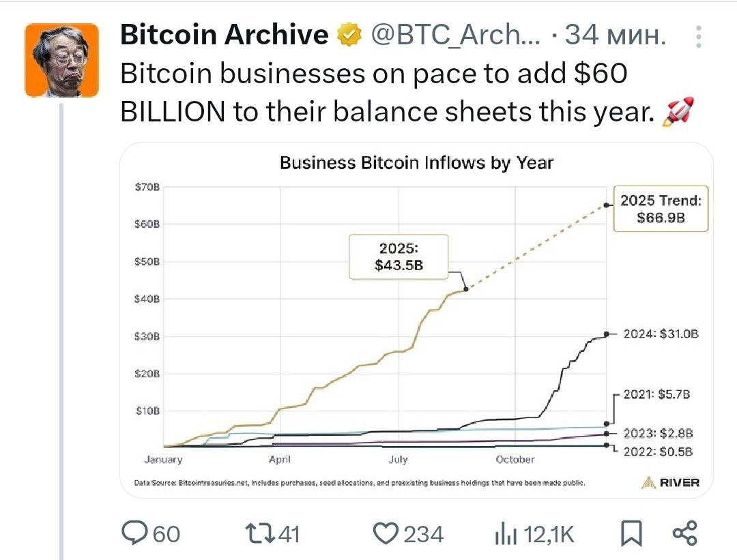Open the reply comment icon
Image resolution: width=737 pixels, height=560 pixels.
point(134,533)
